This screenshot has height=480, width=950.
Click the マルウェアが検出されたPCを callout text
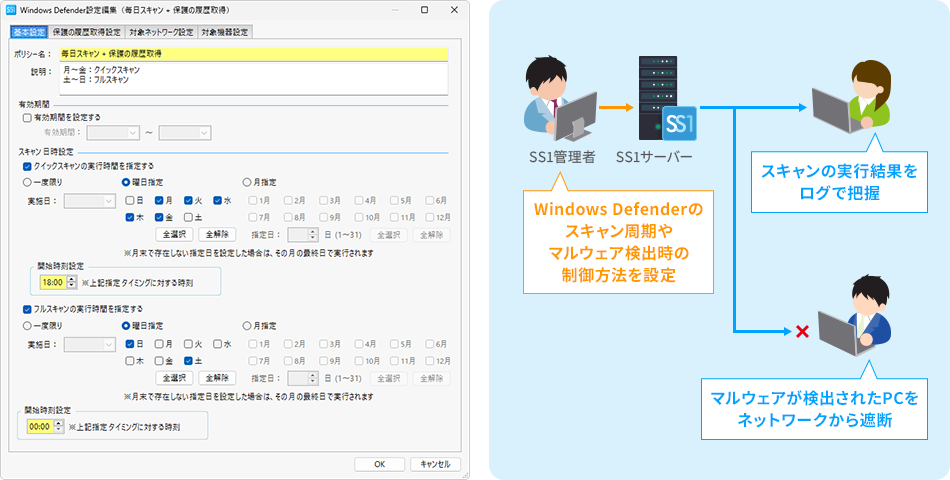pyautogui.click(x=814, y=399)
